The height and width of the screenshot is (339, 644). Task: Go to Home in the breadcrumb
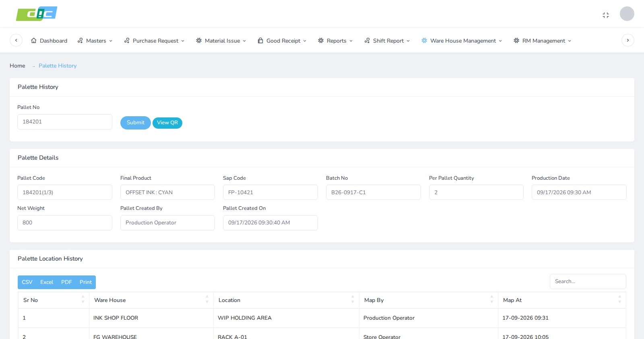pos(17,66)
